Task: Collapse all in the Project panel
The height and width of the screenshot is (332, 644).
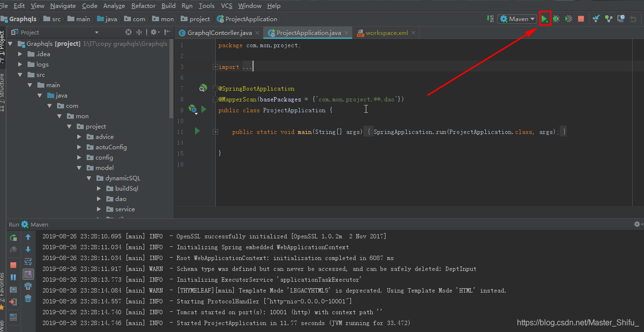Action: [139, 32]
